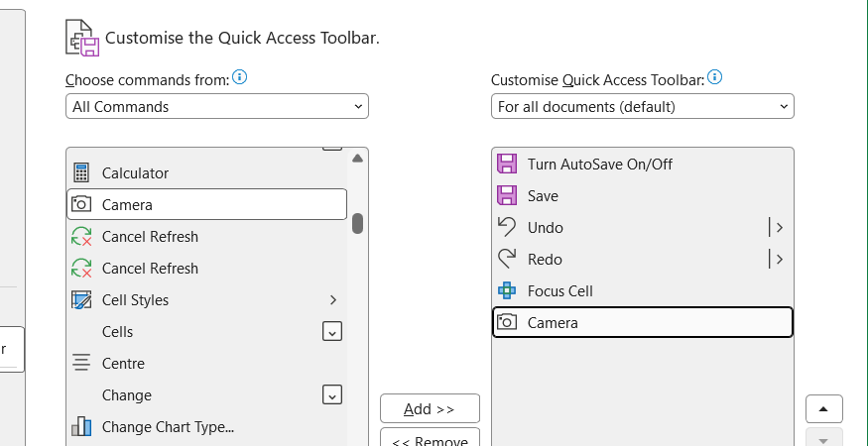Click the Change Chart Type icon
This screenshot has height=446, width=868.
tap(81, 426)
